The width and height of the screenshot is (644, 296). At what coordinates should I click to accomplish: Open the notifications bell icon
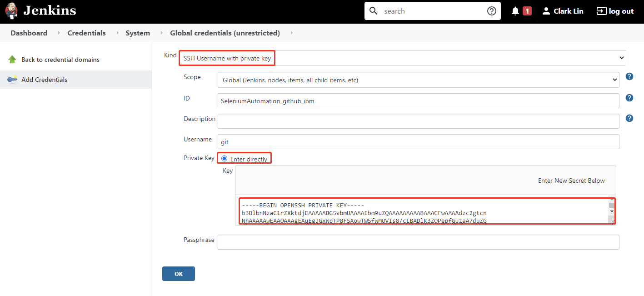515,11
